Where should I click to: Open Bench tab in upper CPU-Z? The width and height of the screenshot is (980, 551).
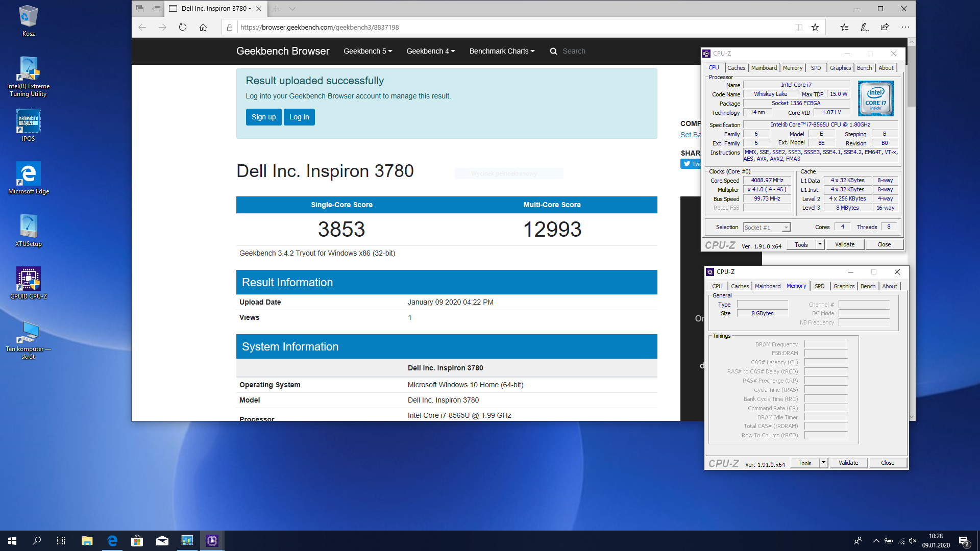point(865,68)
